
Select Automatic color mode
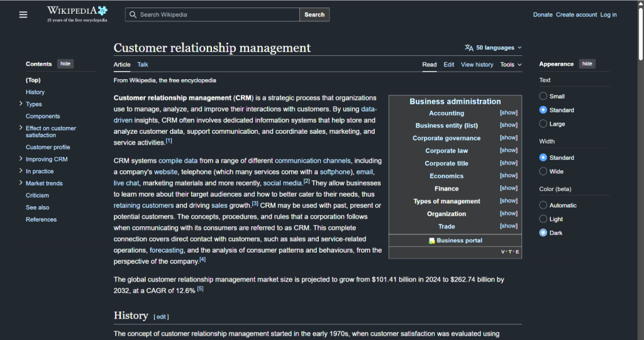(x=543, y=206)
